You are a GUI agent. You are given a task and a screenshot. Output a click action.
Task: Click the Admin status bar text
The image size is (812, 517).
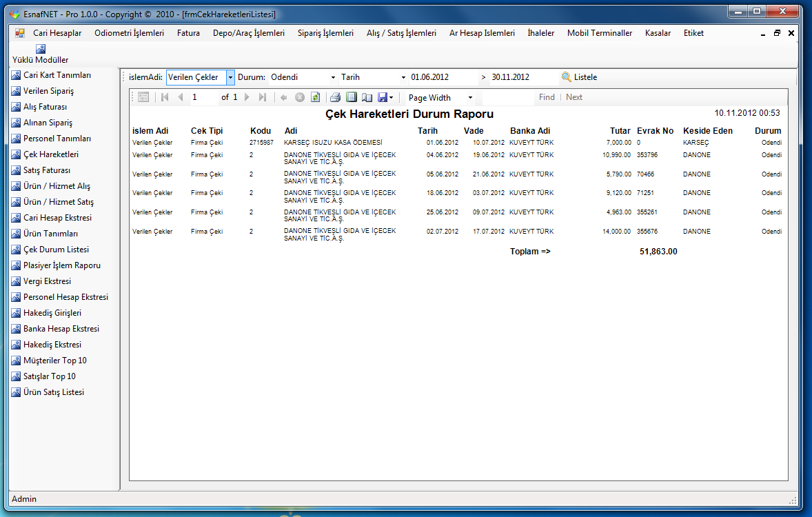pos(24,499)
